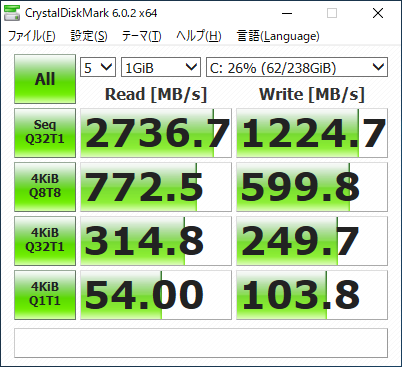Start the 4KiB Q1T1 test

45,295
